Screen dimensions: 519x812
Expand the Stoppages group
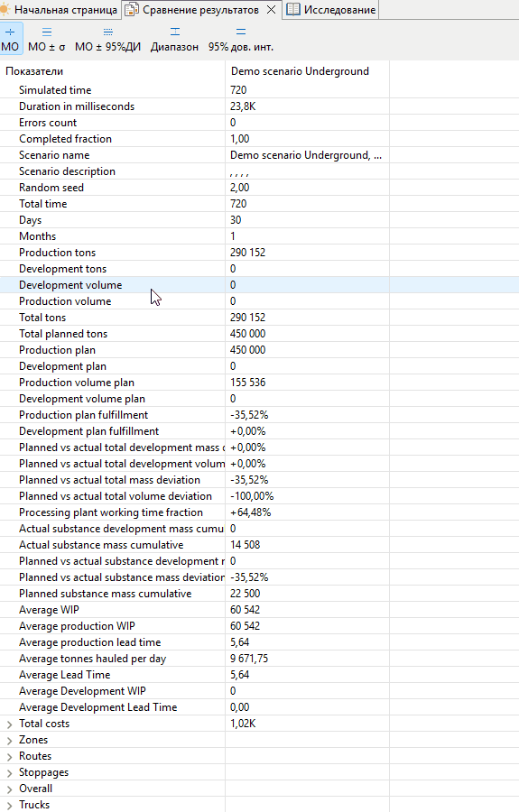(x=9, y=772)
